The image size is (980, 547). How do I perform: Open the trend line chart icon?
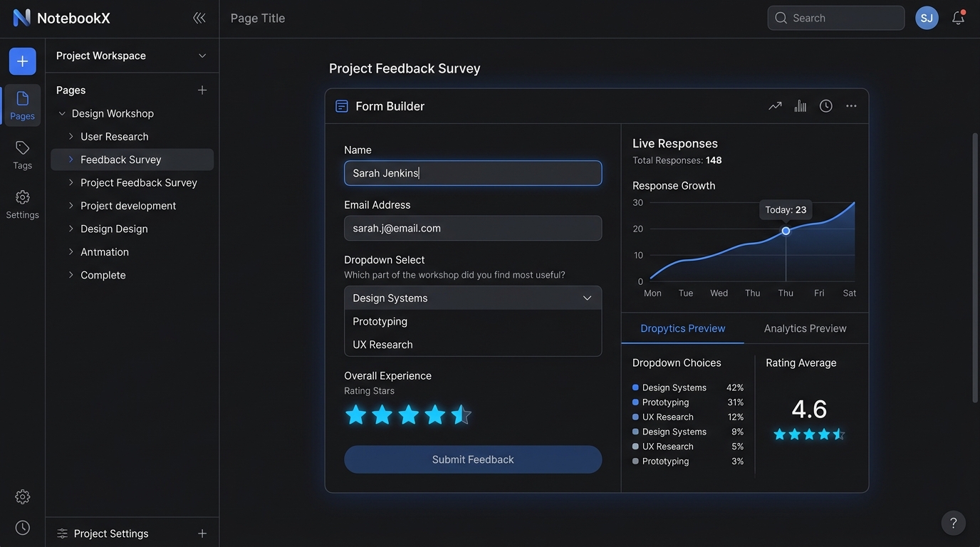tap(775, 106)
